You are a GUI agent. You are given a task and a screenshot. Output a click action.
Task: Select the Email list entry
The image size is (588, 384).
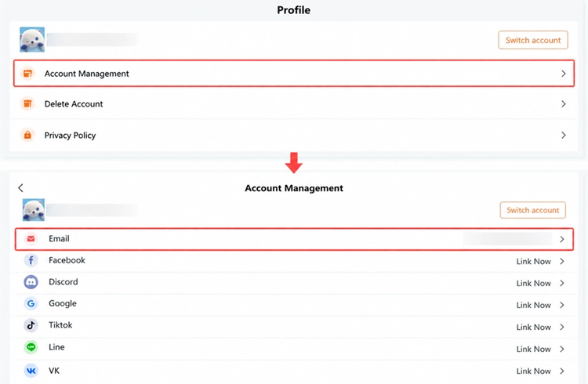pos(294,239)
